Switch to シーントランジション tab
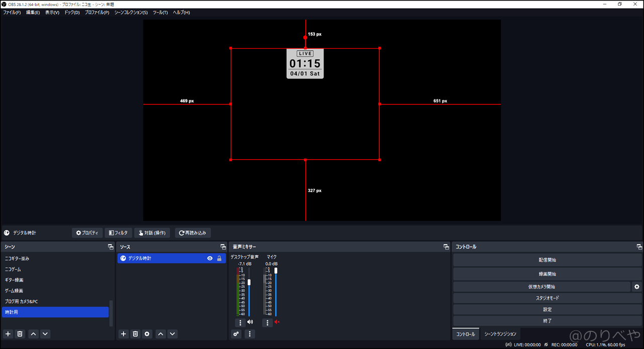Viewport: 644px width, 349px height. [x=500, y=334]
